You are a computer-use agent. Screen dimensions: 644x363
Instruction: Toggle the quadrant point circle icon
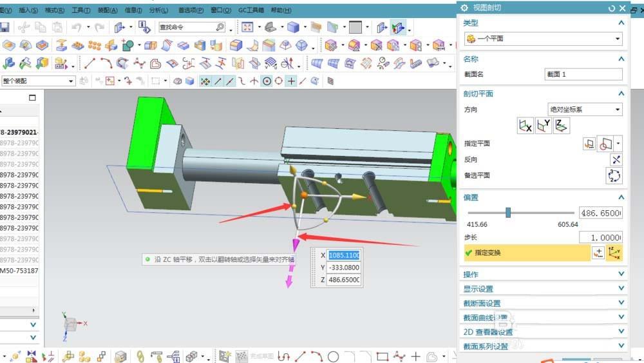(278, 81)
